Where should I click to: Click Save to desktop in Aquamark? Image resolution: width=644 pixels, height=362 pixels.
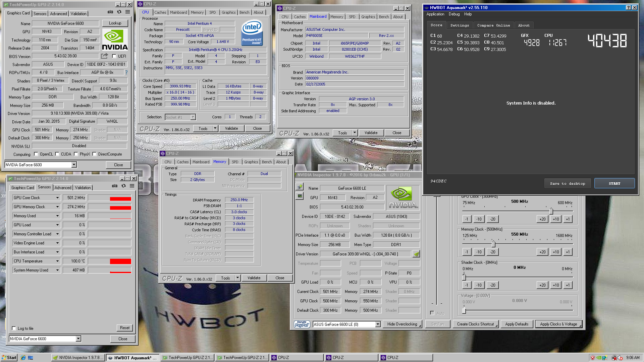tap(568, 183)
